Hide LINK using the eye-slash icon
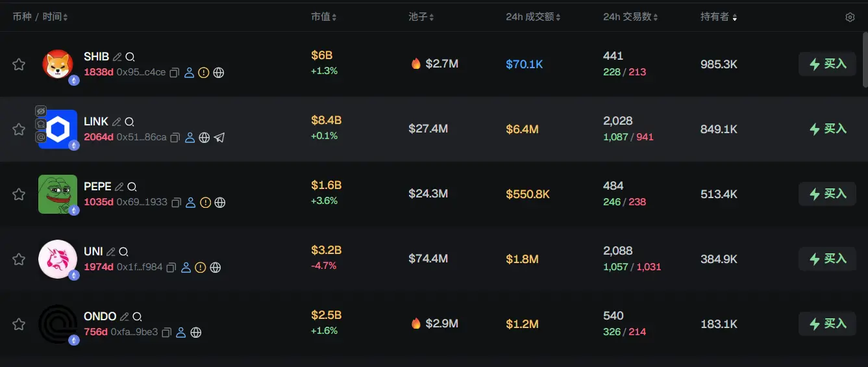Screen dimensions: 868x367 (x=41, y=111)
